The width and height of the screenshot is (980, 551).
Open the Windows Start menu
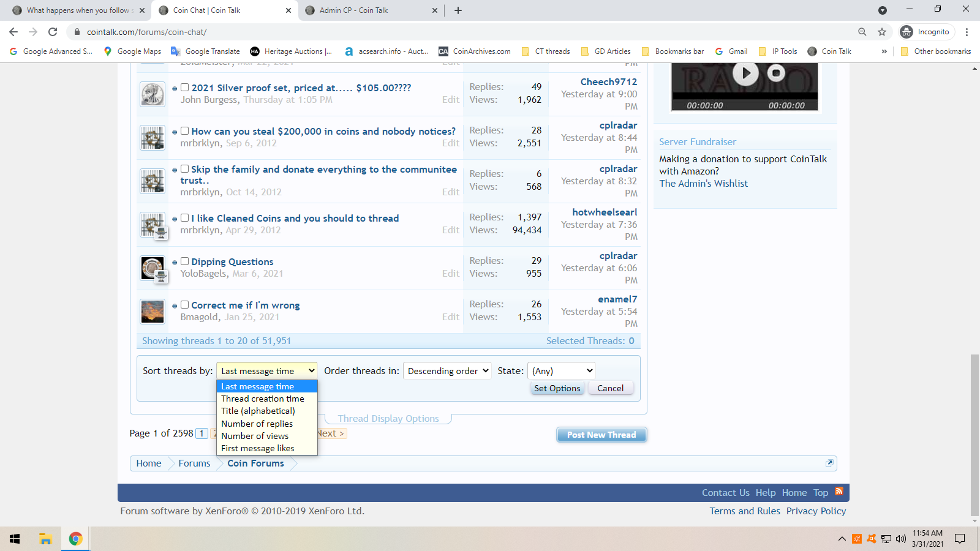(x=15, y=539)
